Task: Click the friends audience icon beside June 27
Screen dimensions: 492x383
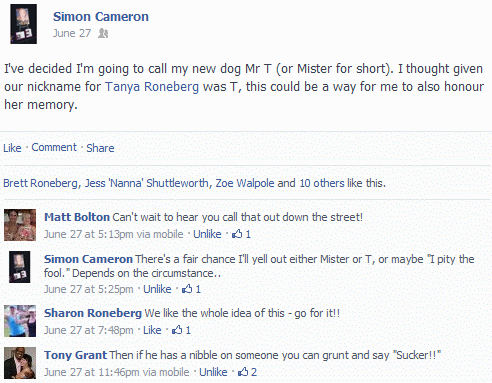Action: tap(103, 33)
